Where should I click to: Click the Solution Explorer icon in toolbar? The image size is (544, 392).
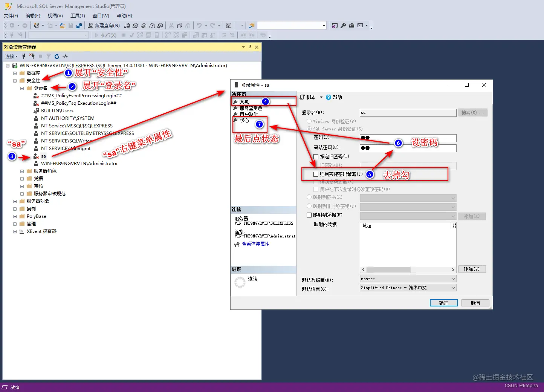click(x=335, y=26)
